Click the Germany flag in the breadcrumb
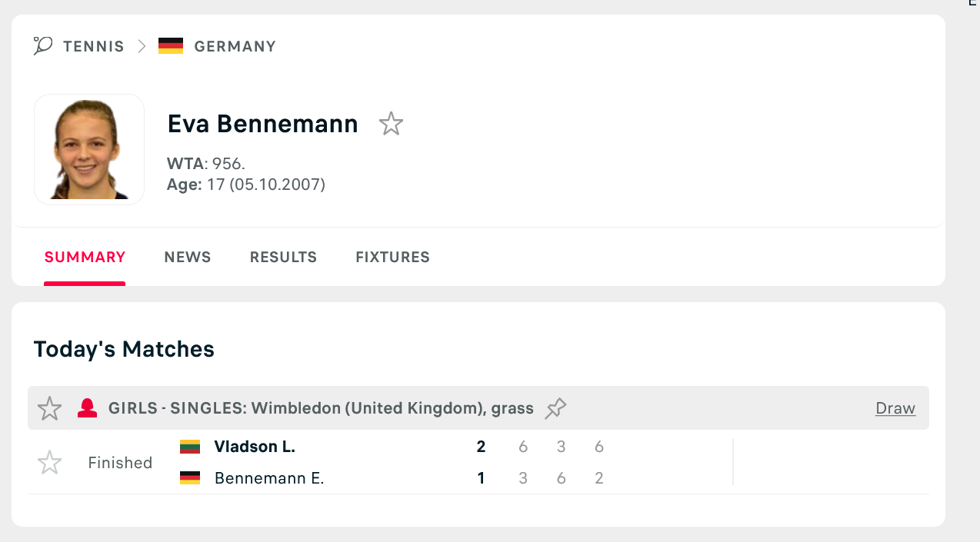 [x=171, y=46]
